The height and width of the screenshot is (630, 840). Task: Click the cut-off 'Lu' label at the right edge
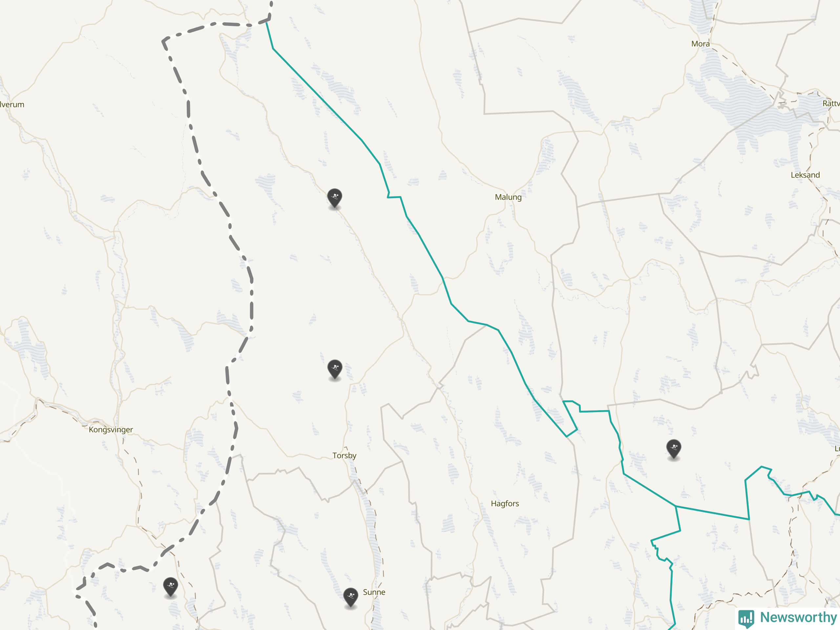pos(837,449)
